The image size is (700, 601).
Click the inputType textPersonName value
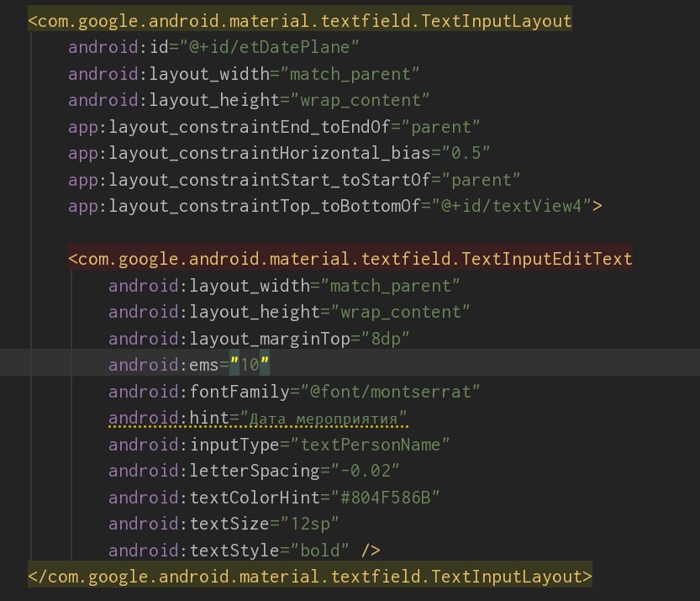(370, 445)
